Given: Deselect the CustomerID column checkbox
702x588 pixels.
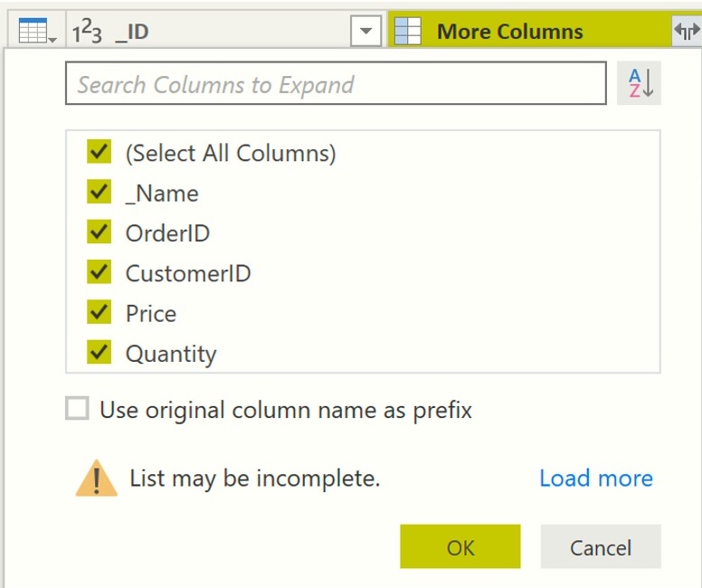Looking at the screenshot, I should coord(99,272).
